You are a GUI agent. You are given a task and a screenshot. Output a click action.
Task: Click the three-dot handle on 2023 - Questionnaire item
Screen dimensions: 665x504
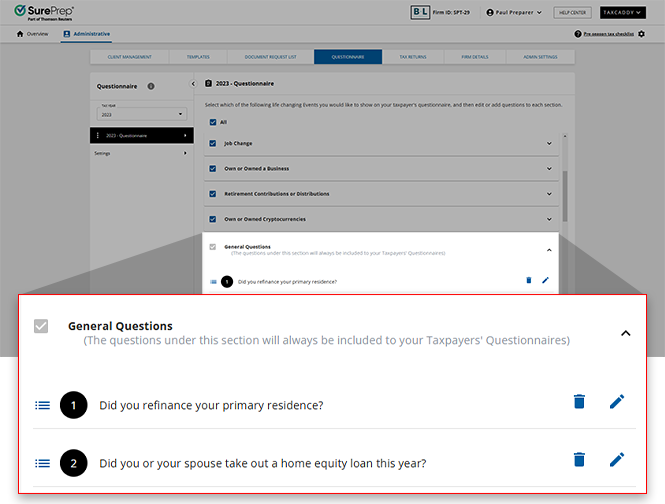pyautogui.click(x=98, y=135)
